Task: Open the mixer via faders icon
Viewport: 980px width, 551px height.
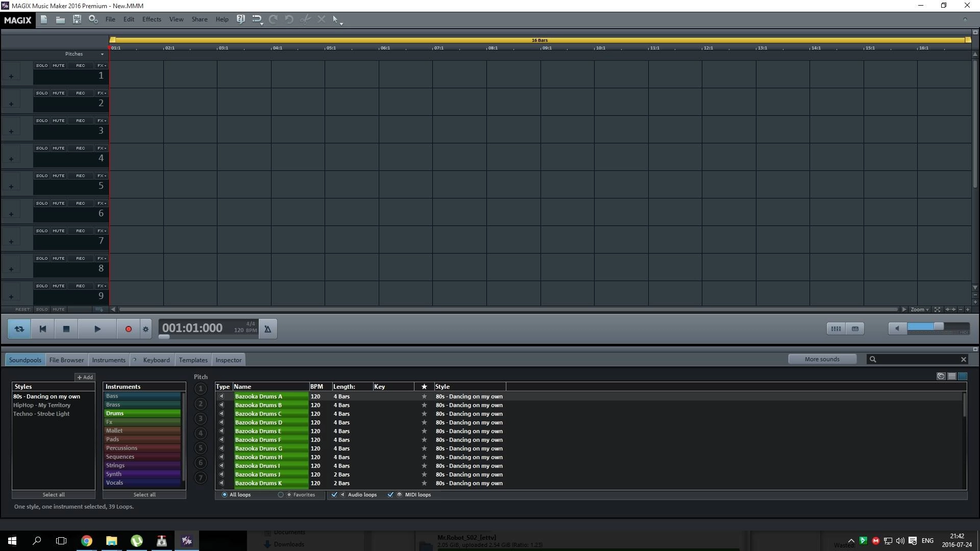Action: [836, 329]
